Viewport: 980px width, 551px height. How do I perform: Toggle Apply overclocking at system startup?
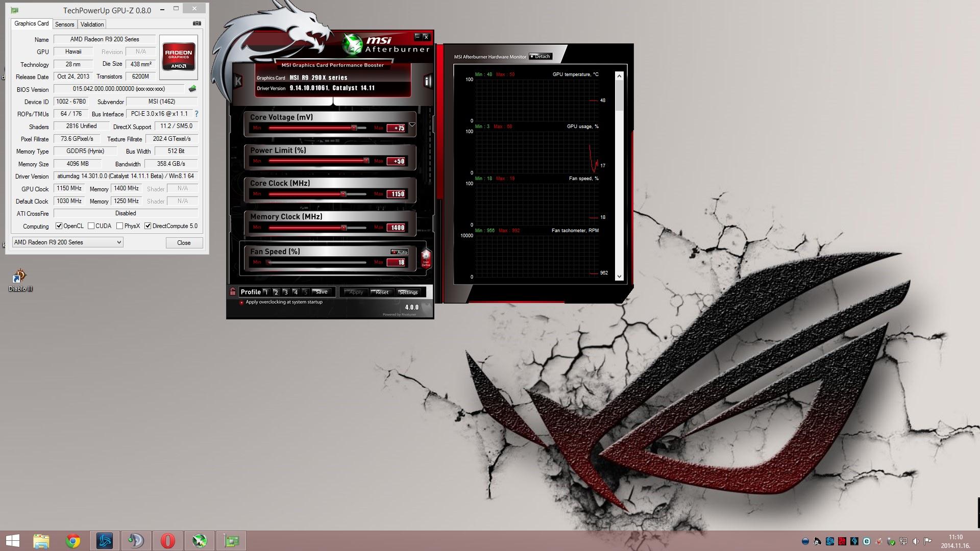tap(241, 302)
